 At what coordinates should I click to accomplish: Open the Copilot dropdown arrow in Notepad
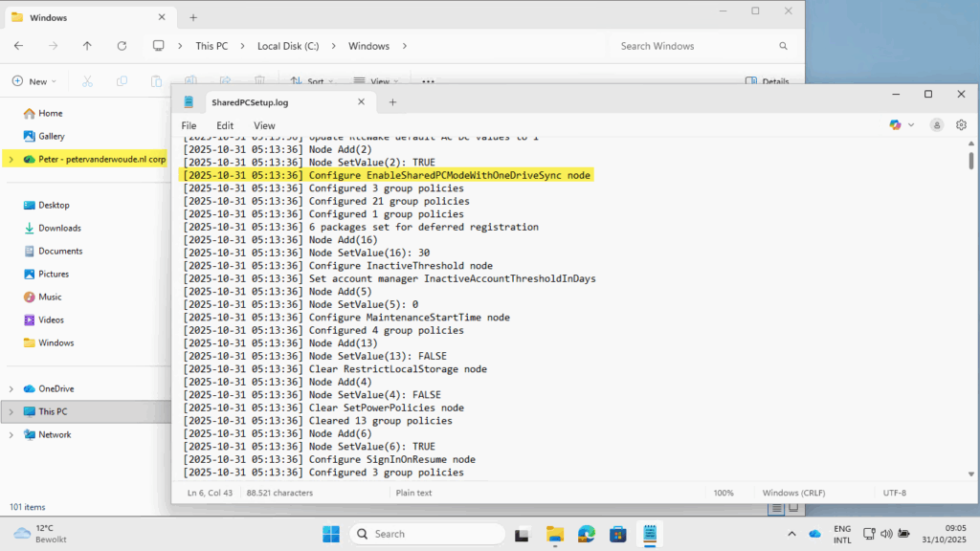(911, 125)
